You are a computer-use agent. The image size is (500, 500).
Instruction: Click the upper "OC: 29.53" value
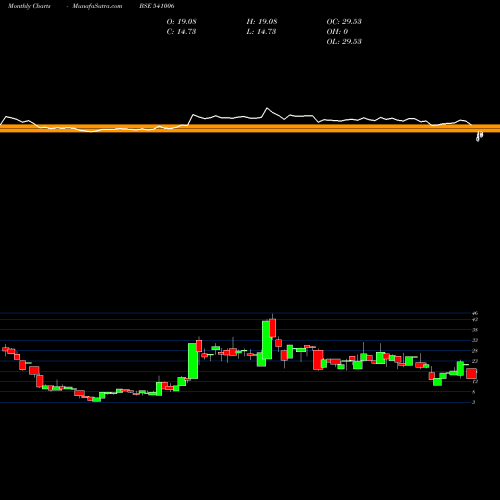click(x=344, y=22)
